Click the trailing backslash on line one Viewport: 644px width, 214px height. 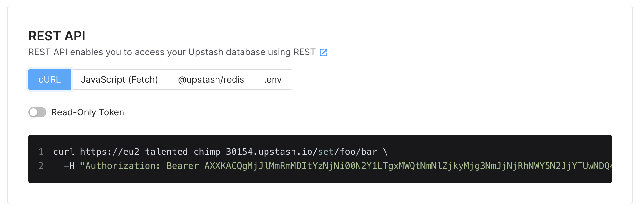(386, 152)
